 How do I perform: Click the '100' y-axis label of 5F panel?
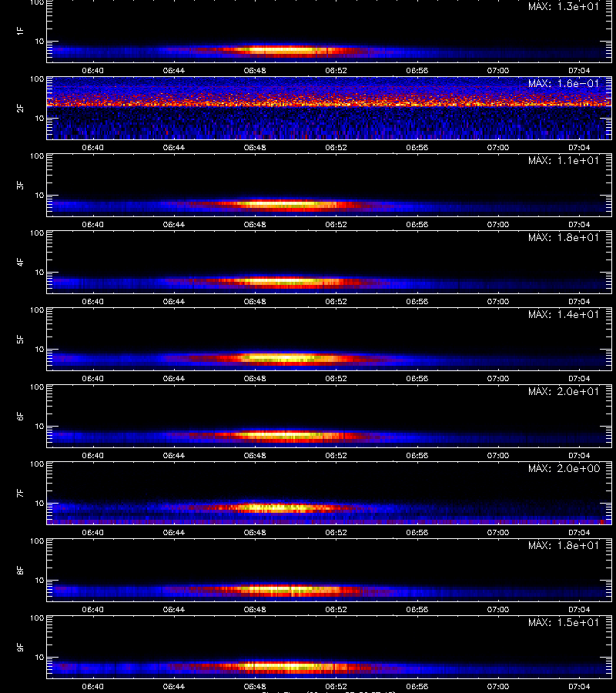click(37, 310)
